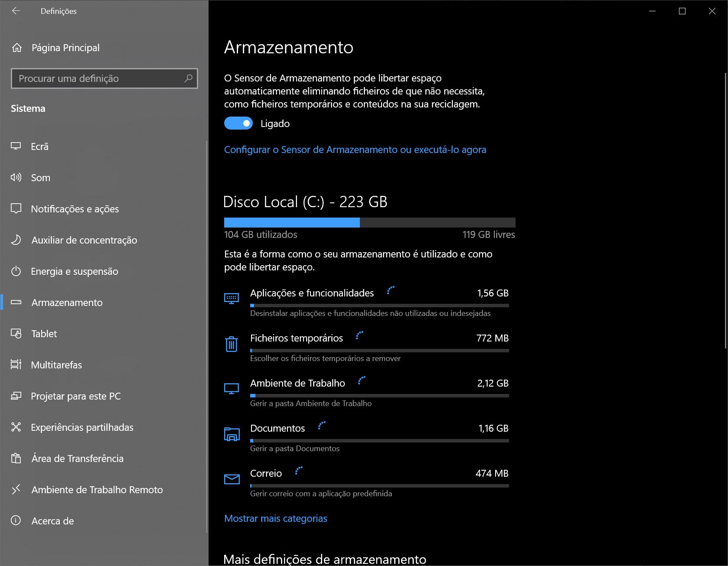Open Documentos storage category
Viewport: 728px width, 566px height.
[366, 438]
